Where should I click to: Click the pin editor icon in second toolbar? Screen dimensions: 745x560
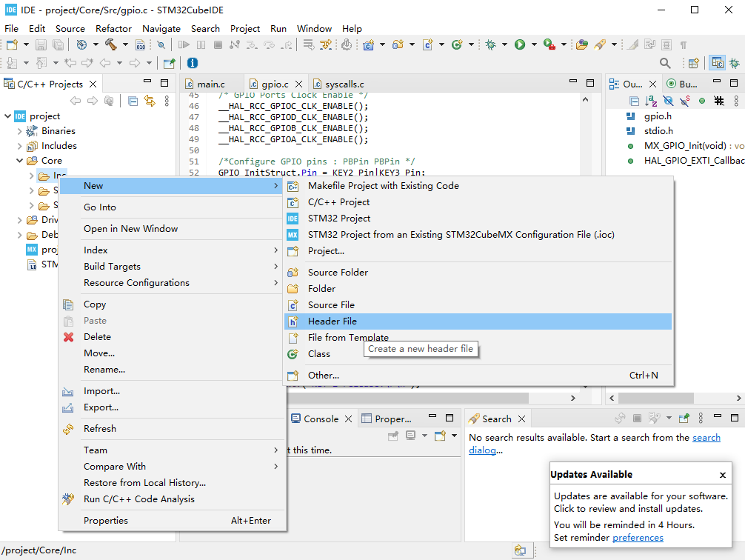tap(169, 63)
